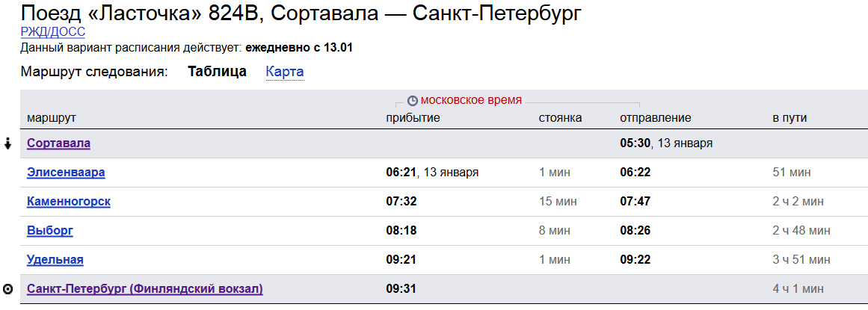Open the Элисенваара station link
868x310 pixels.
pyautogui.click(x=66, y=173)
